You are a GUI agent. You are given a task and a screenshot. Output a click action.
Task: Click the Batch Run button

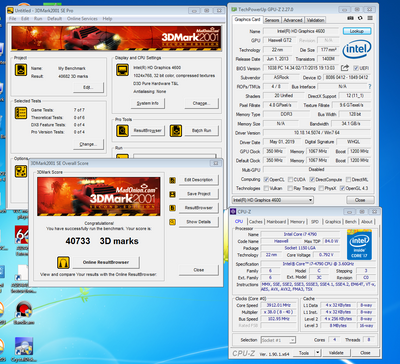click(202, 130)
